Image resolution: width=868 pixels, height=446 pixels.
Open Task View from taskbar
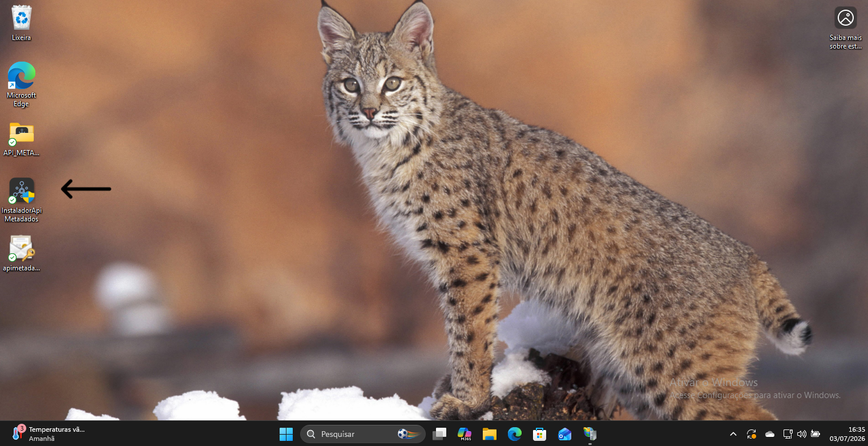439,434
